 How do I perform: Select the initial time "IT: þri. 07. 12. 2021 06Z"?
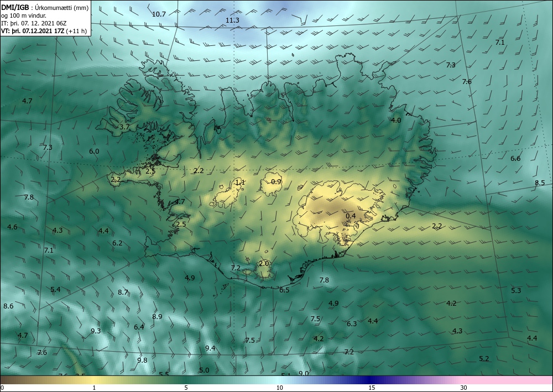(x=34, y=23)
